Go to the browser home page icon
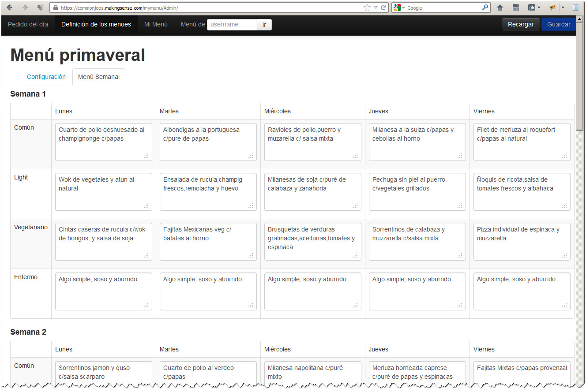The width and height of the screenshot is (586, 392). [500, 7]
